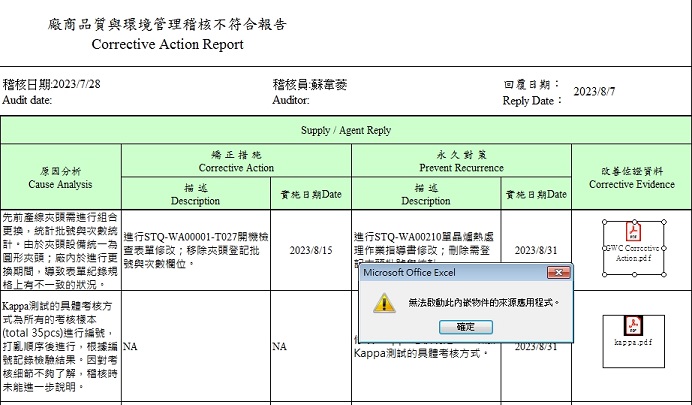The image size is (692, 405).
Task: Click the NA cell under corrective action date
Action: [x=311, y=346]
